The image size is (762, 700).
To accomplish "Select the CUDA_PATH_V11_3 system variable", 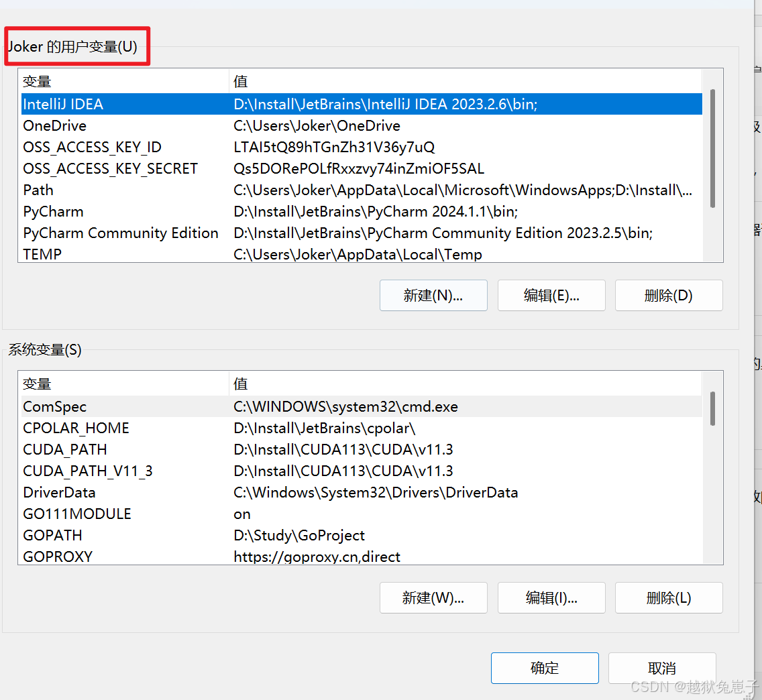I will tap(362, 471).
